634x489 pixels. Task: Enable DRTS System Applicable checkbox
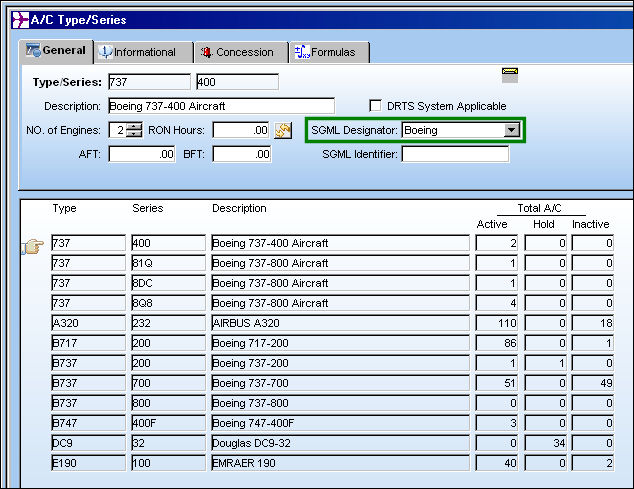pos(375,106)
